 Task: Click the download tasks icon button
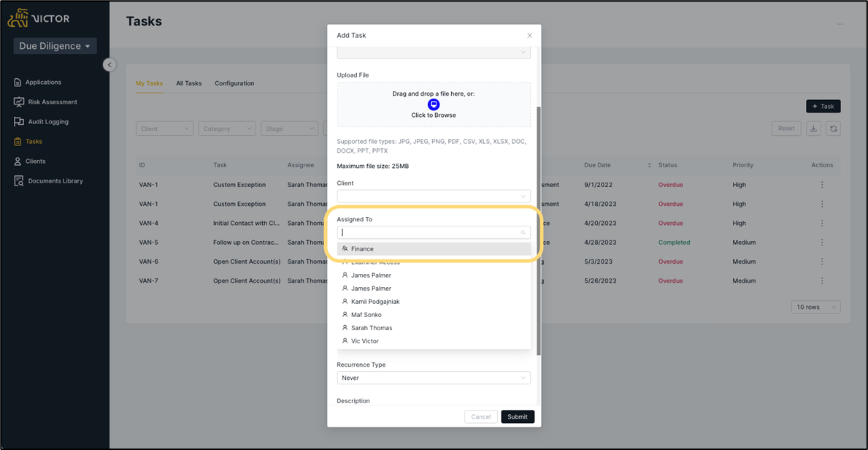(813, 129)
